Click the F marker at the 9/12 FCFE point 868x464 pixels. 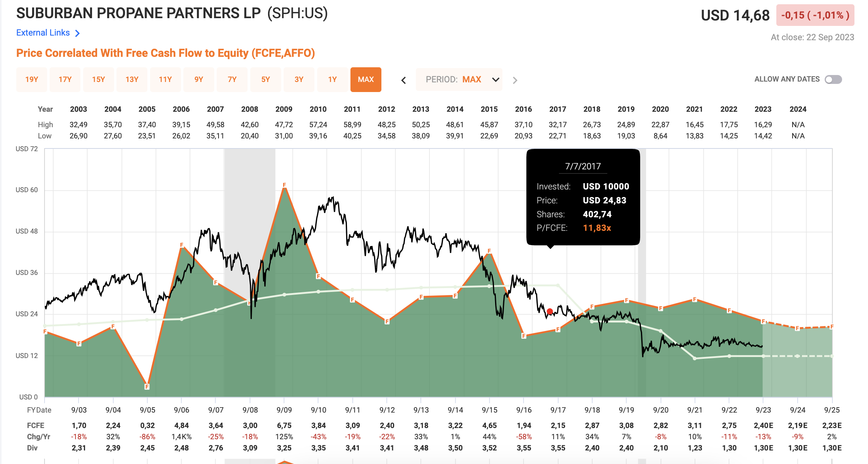pyautogui.click(x=387, y=321)
